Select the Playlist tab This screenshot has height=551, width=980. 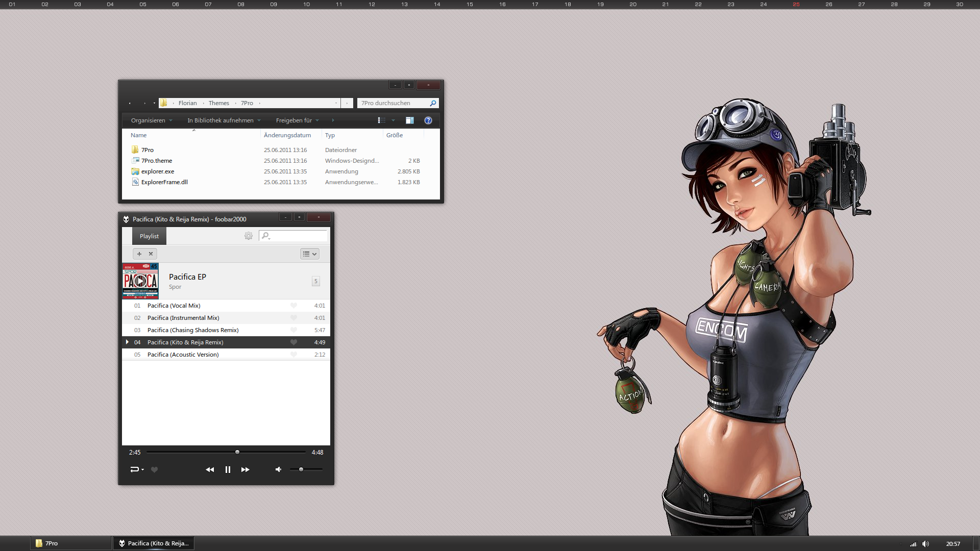149,236
